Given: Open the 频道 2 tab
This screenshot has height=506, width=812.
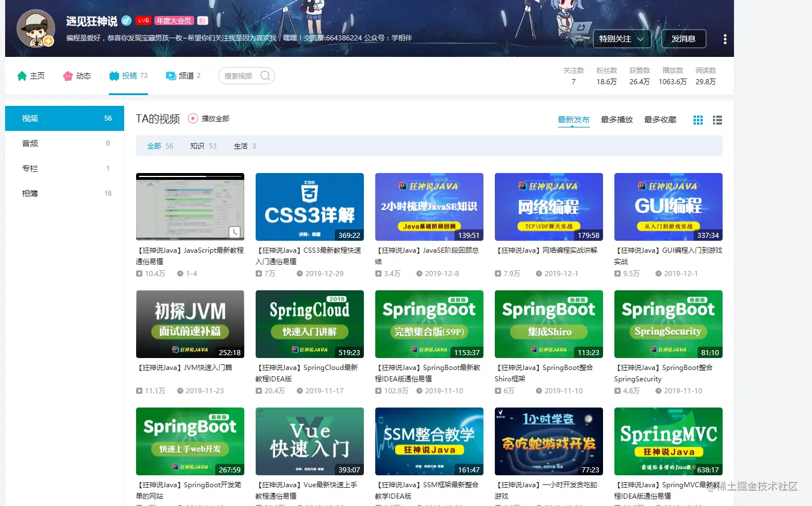Looking at the screenshot, I should click(x=183, y=76).
